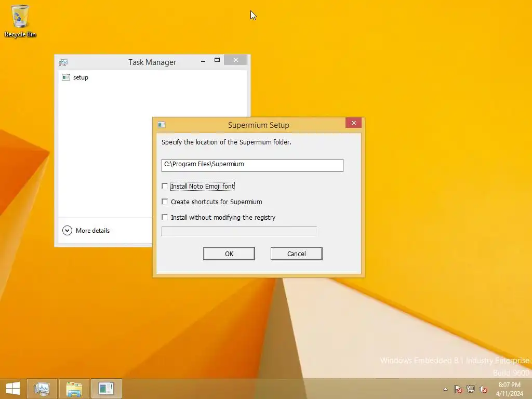Open Action Center flag icon

point(458,389)
